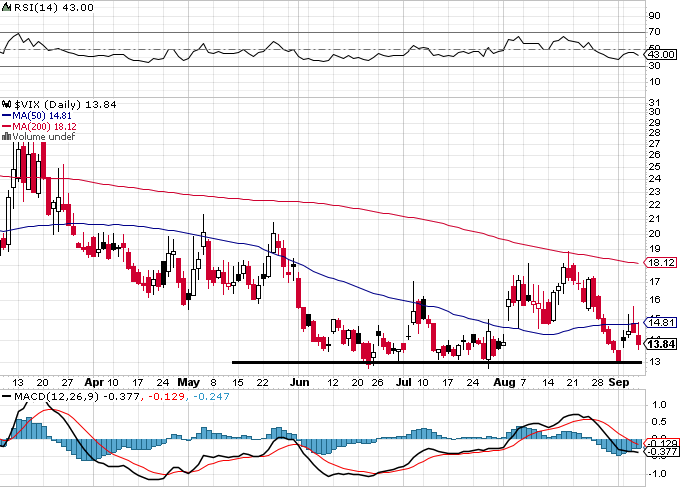Click the 13.84 last price tag
The height and width of the screenshot is (487, 685).
point(662,344)
